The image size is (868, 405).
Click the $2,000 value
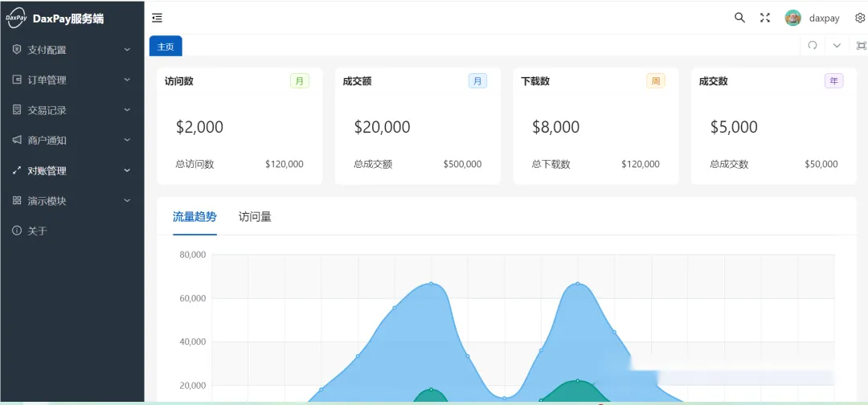199,127
